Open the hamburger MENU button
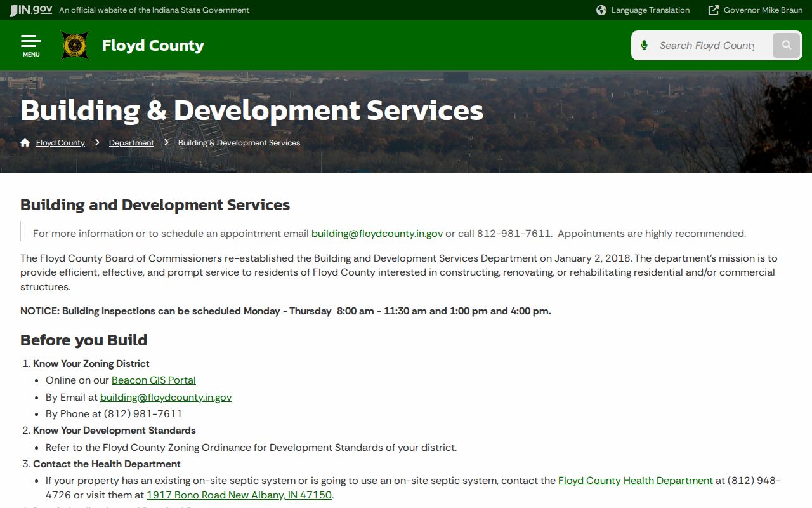Viewport: 812px width, 508px height. pyautogui.click(x=30, y=46)
